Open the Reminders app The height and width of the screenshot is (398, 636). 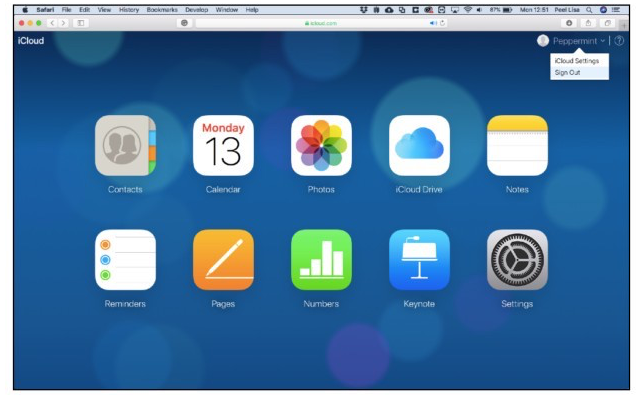click(125, 260)
